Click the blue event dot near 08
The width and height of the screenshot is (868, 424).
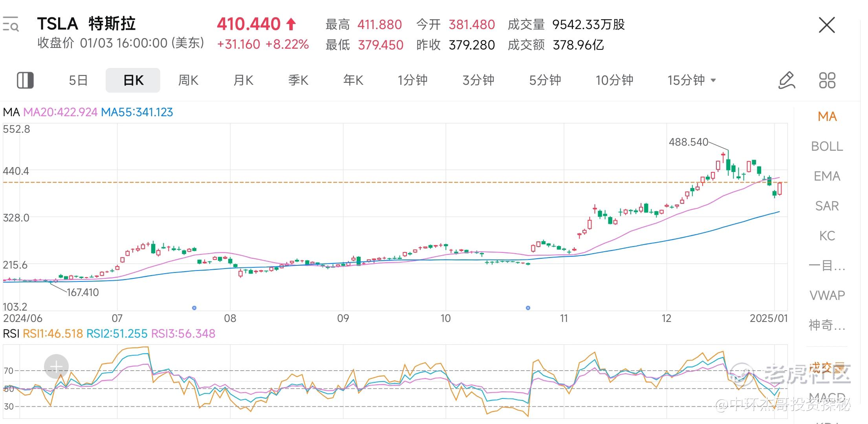(x=194, y=308)
